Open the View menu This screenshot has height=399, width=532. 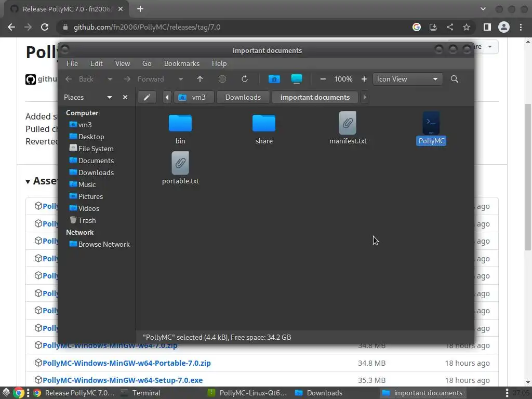[x=123, y=63]
